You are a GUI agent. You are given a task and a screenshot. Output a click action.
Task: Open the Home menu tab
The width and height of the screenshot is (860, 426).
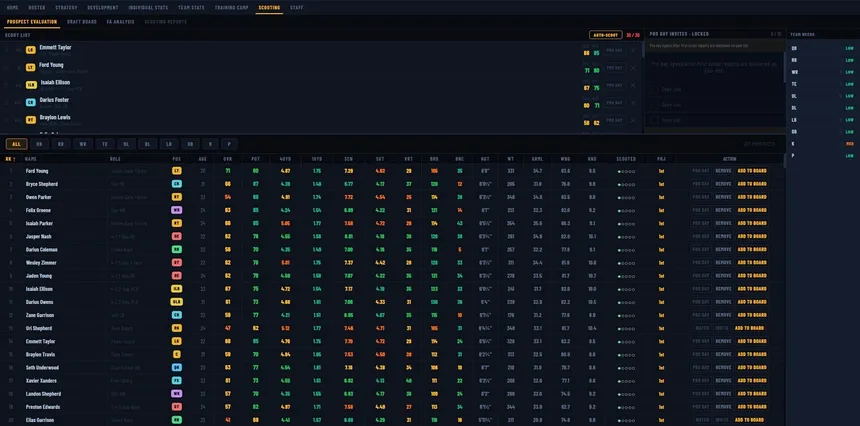pyautogui.click(x=13, y=8)
